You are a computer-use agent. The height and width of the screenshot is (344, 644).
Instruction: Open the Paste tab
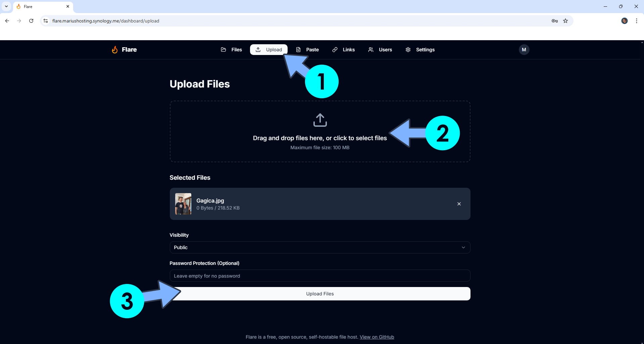[x=307, y=50]
